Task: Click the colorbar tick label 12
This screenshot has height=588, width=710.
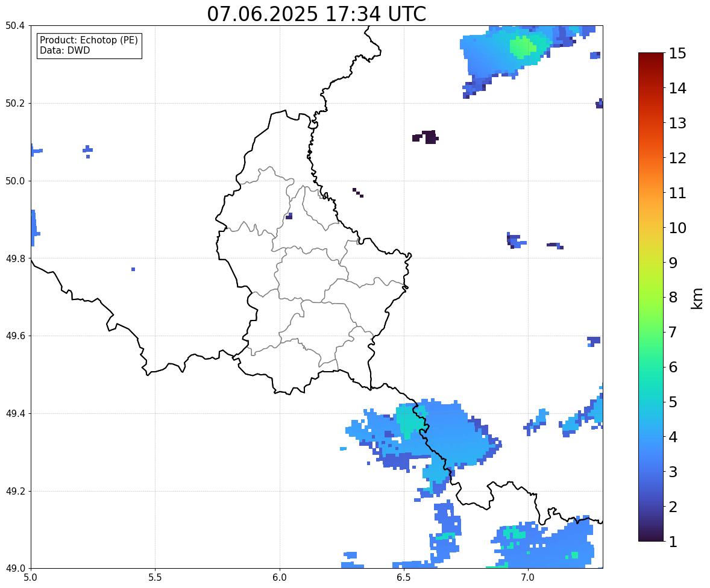Action: tap(677, 158)
